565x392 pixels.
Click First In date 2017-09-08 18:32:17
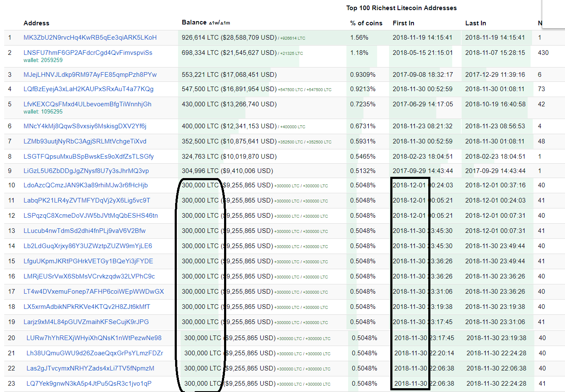click(x=423, y=75)
